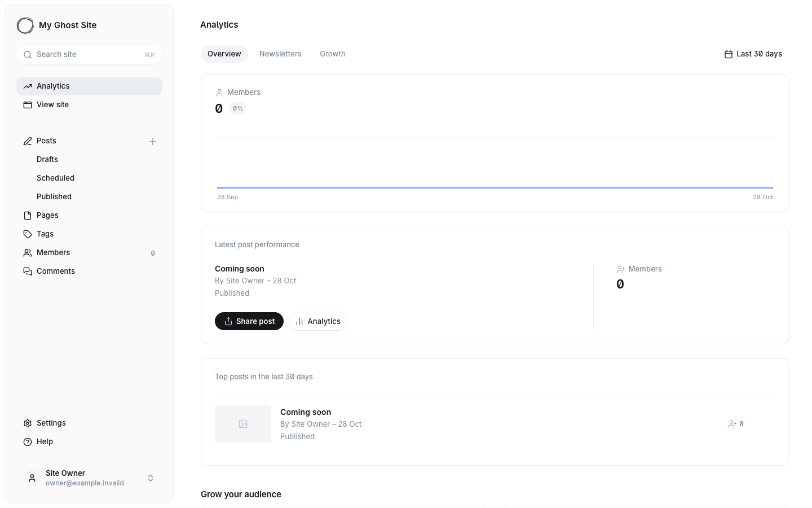Switch to the Newsletters tab
The height and width of the screenshot is (508, 812).
[x=280, y=54]
